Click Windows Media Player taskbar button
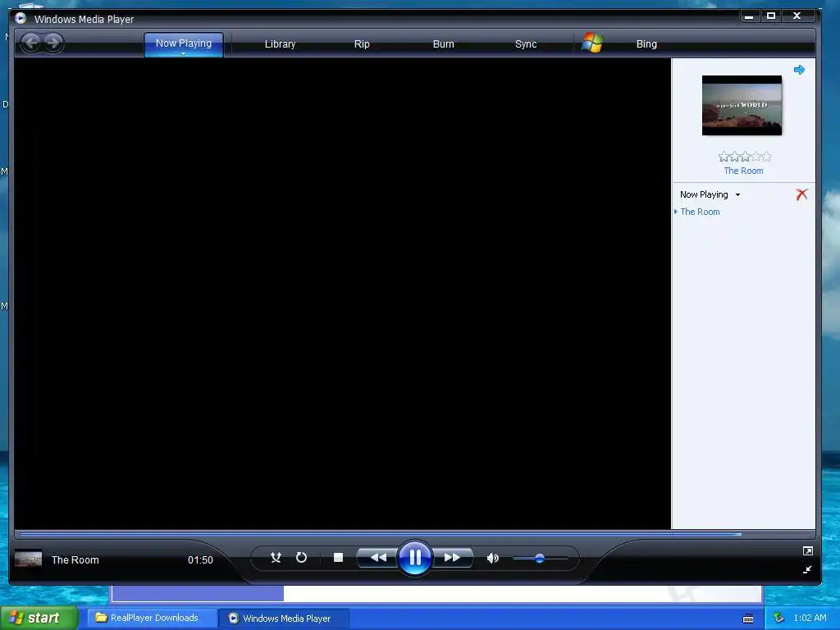The width and height of the screenshot is (840, 630). 285,618
